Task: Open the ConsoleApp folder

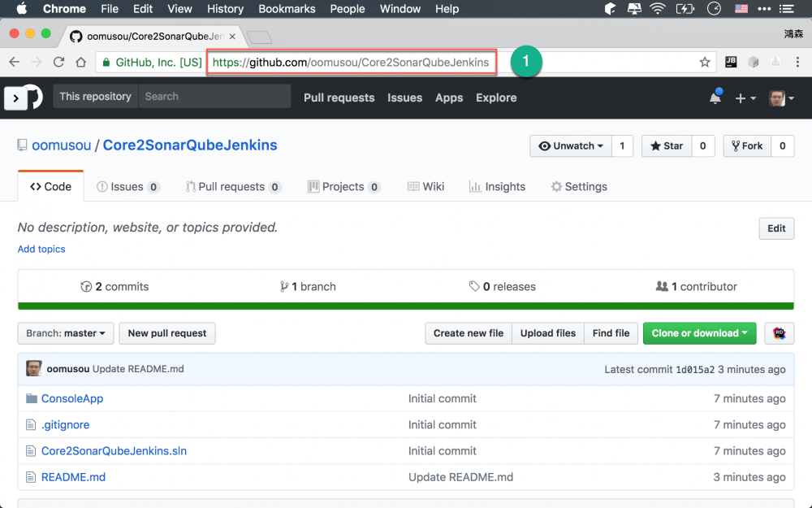Action: click(72, 398)
